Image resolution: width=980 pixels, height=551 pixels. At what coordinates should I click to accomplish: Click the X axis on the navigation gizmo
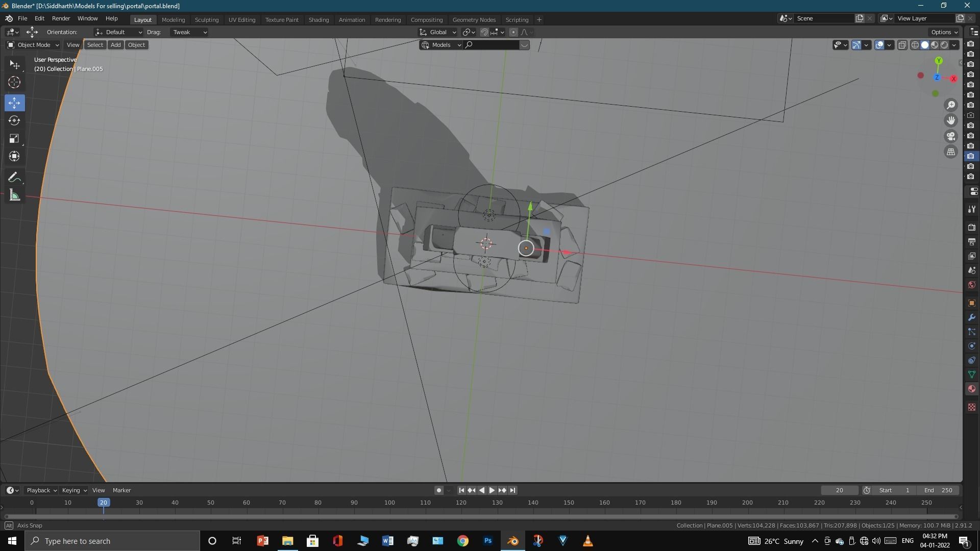point(953,79)
